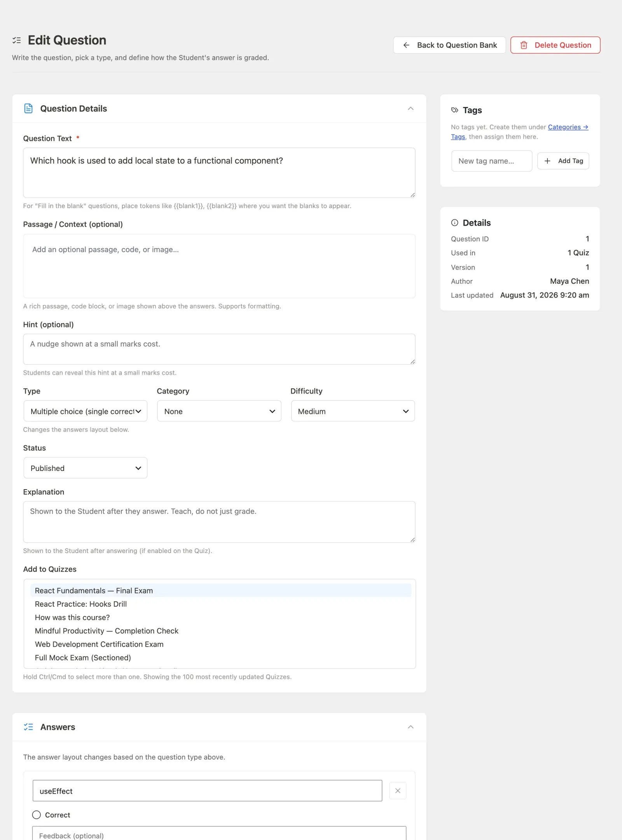
Task: Click the Add Tag button
Action: [x=563, y=161]
